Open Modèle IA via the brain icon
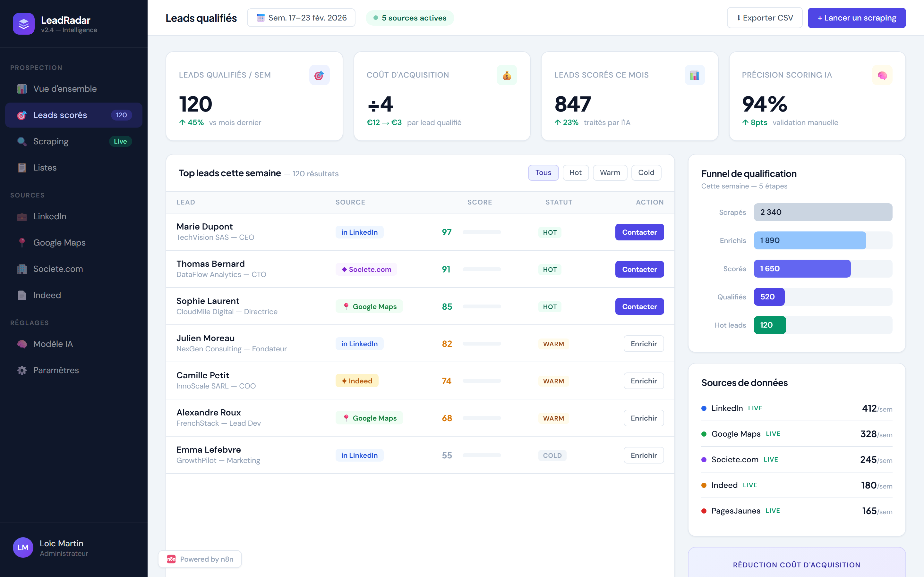The height and width of the screenshot is (577, 924). click(22, 344)
